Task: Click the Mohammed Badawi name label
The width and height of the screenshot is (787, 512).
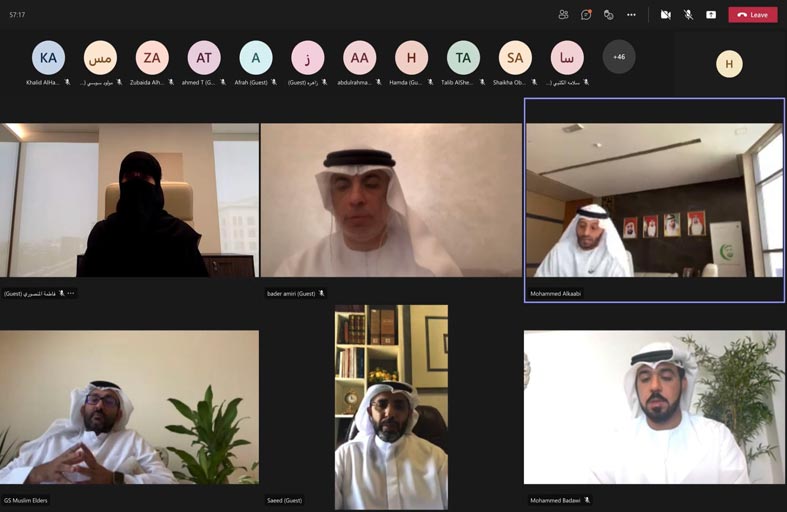Action: point(556,500)
